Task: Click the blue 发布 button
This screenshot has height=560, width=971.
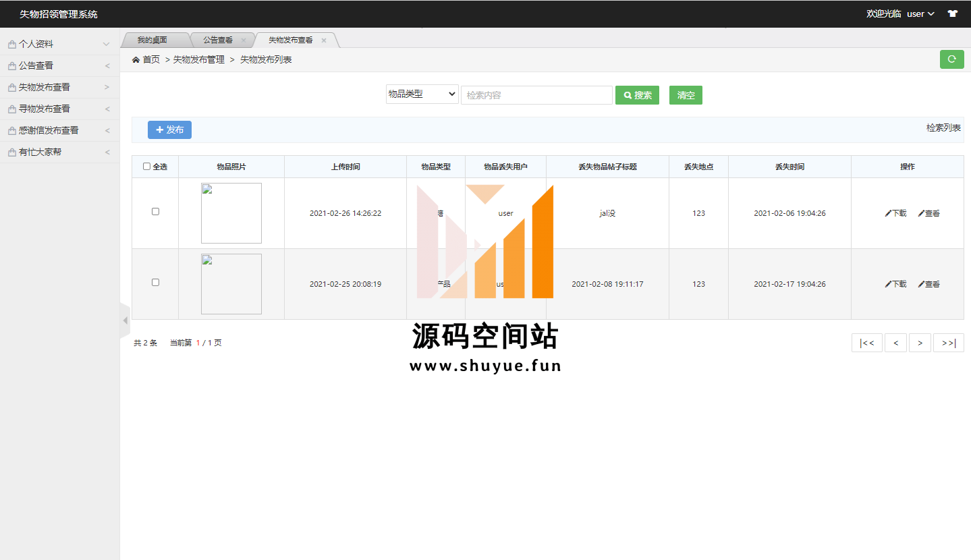Action: point(169,130)
